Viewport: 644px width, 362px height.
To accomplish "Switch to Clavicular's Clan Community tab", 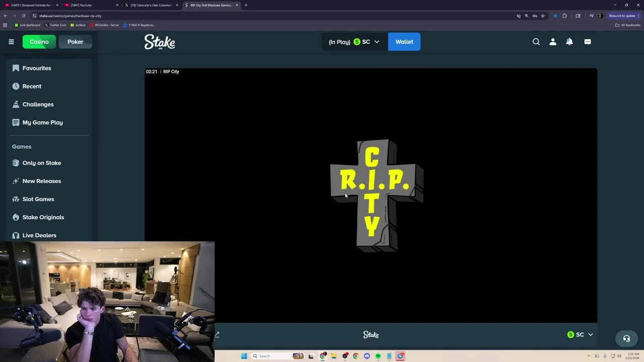I will [x=151, y=5].
